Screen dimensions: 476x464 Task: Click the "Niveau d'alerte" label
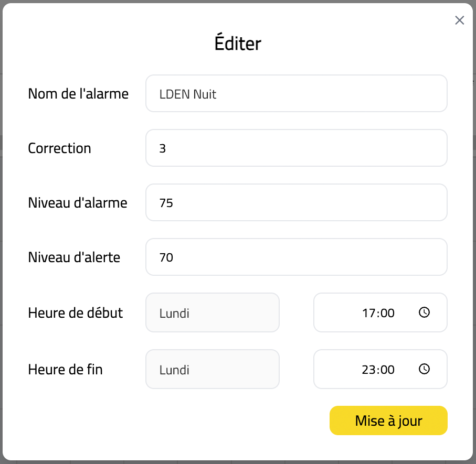tap(74, 257)
